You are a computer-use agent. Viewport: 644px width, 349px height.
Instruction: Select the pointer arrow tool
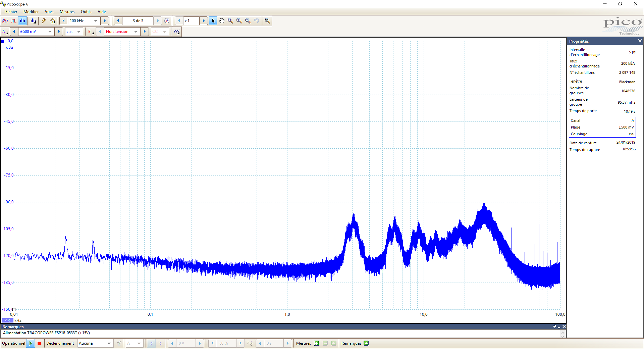pyautogui.click(x=213, y=21)
